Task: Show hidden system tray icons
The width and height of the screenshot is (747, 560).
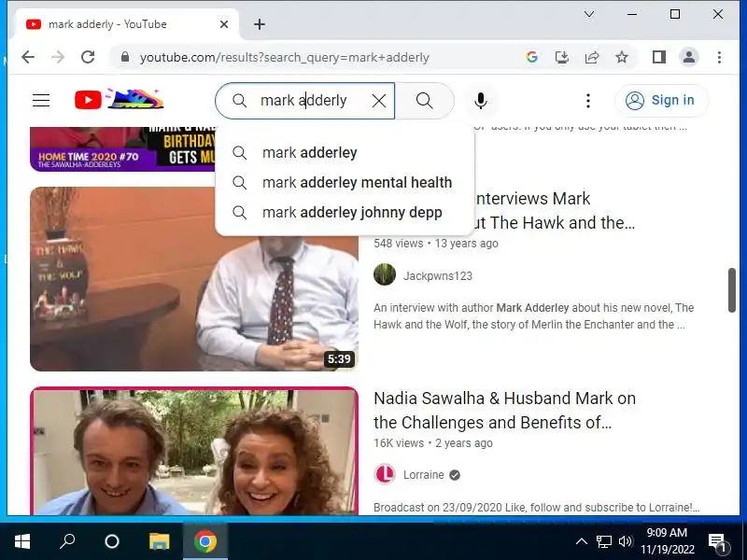Action: [x=581, y=541]
